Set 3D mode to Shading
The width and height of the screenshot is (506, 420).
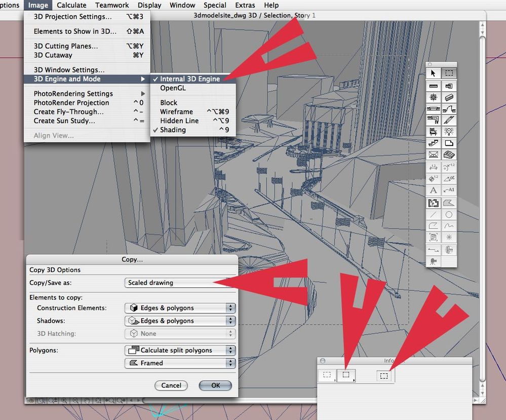point(193,130)
